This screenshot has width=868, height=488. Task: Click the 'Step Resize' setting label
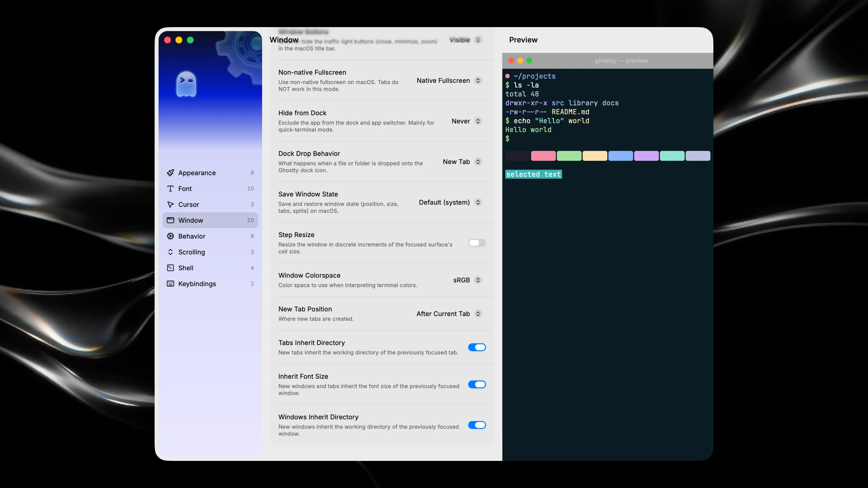click(296, 235)
